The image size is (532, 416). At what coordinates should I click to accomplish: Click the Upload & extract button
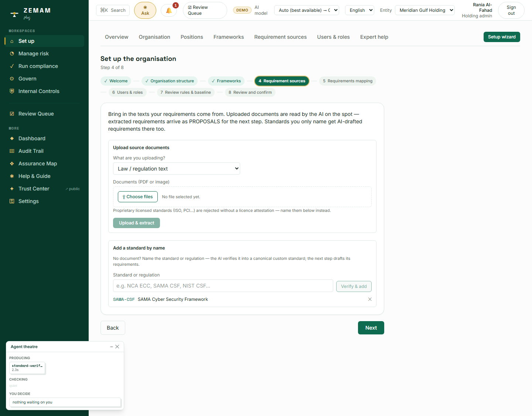point(137,223)
